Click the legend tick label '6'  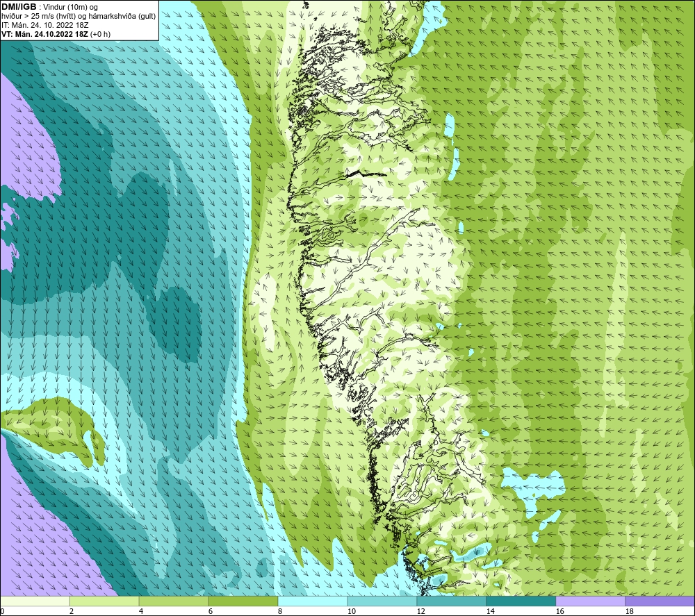click(211, 611)
